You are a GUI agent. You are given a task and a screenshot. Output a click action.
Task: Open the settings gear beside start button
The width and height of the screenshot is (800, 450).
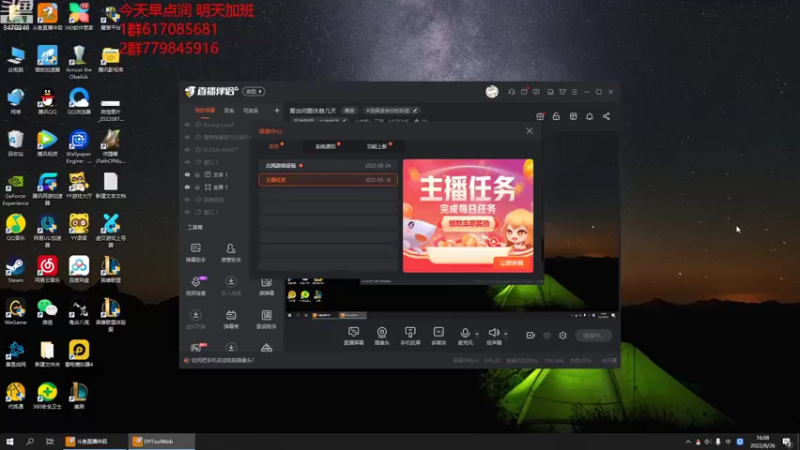563,335
